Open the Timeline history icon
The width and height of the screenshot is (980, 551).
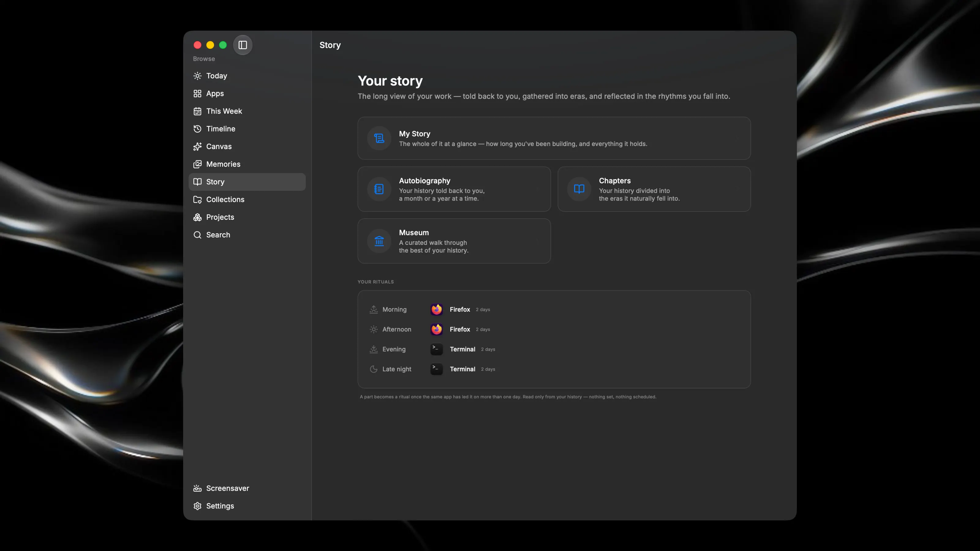[x=197, y=129]
